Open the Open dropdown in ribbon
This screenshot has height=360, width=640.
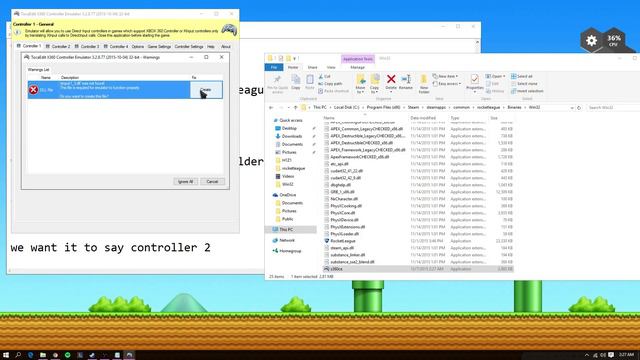pos(496,76)
